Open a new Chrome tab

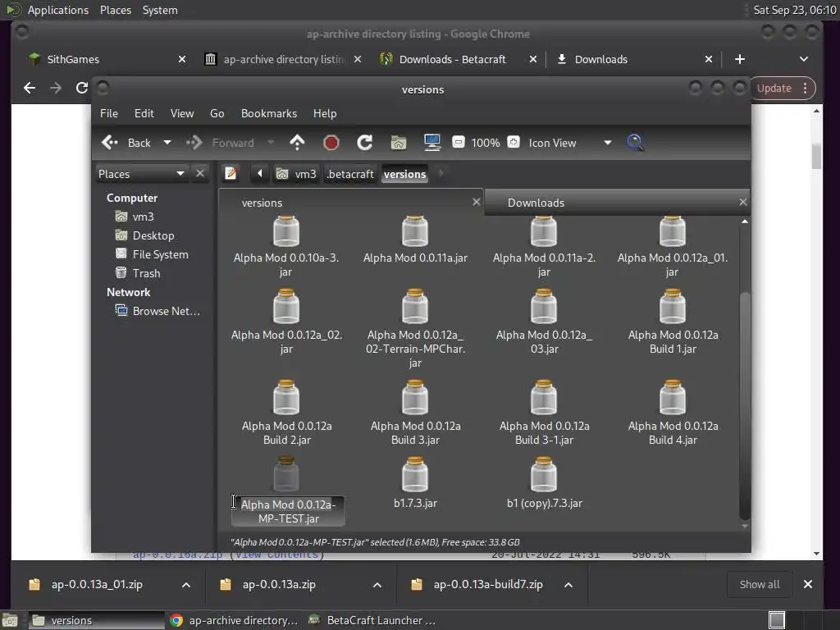[x=739, y=59]
